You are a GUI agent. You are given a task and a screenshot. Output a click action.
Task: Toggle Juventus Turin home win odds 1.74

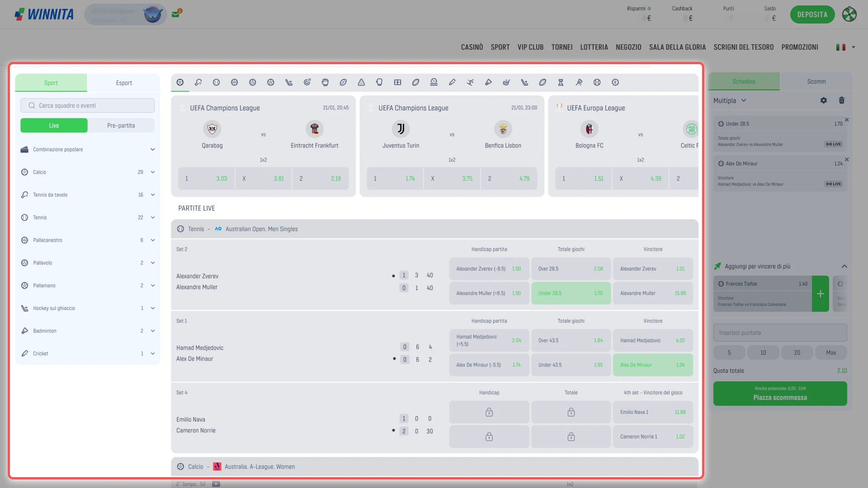395,178
